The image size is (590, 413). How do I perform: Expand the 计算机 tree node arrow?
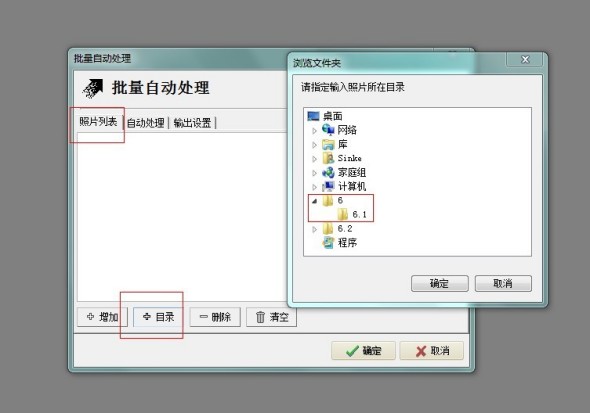[x=314, y=187]
